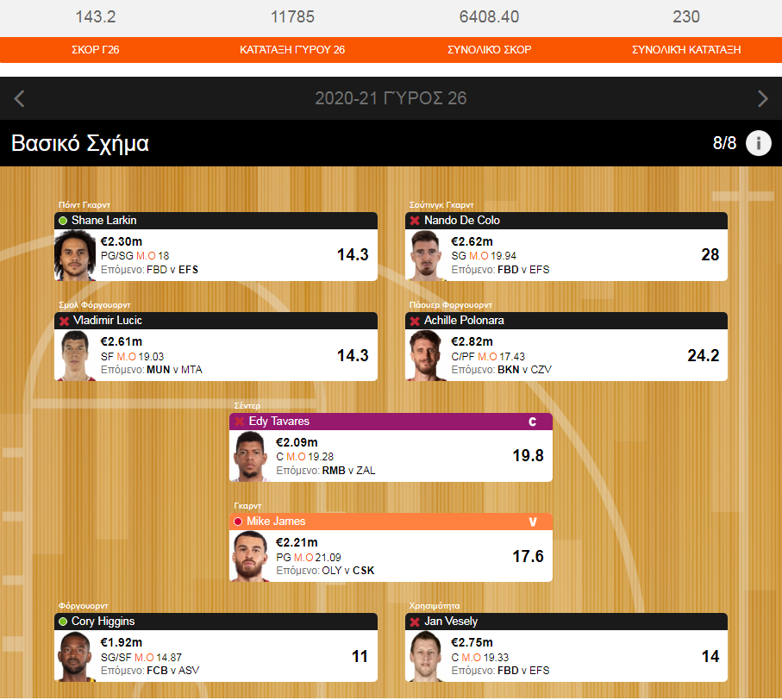Open the info icon next to 8/8
782x700 pixels.
[758, 144]
